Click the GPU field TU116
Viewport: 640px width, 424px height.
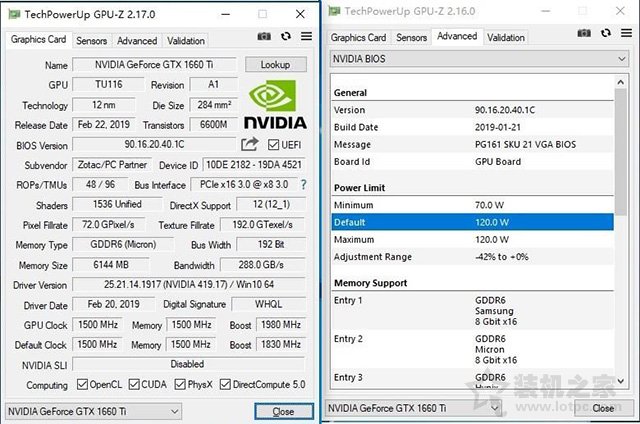[109, 84]
